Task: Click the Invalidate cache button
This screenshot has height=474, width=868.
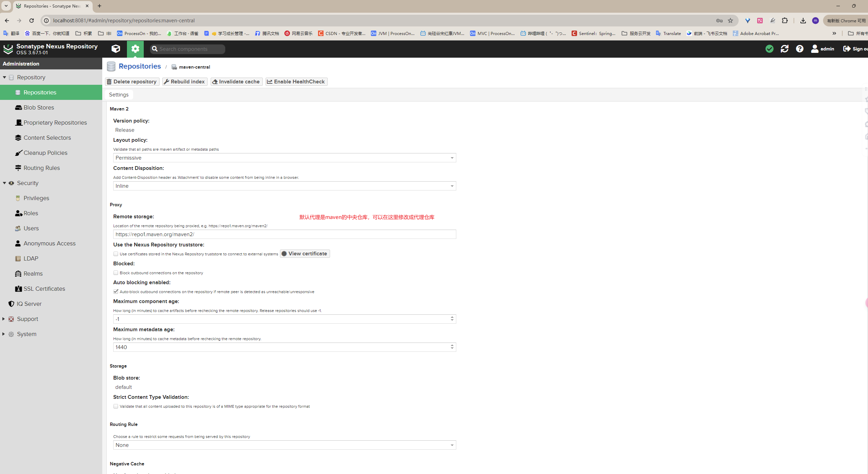Action: point(236,82)
